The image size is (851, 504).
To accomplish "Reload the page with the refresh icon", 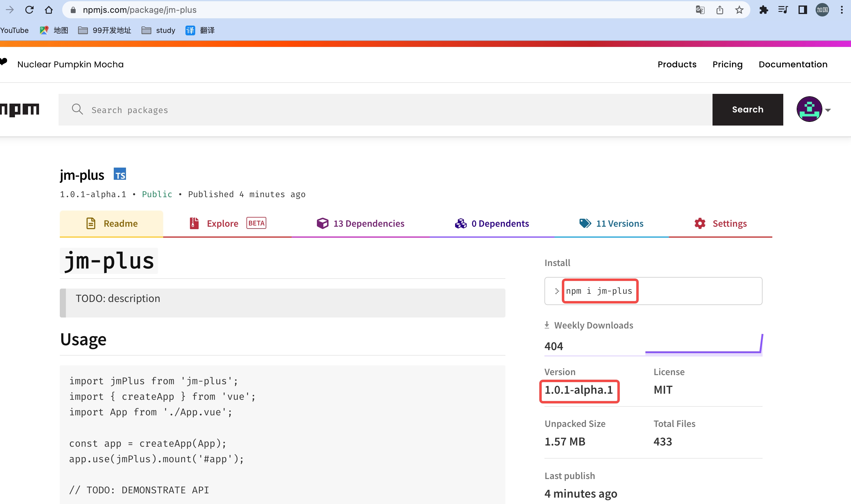I will (30, 10).
